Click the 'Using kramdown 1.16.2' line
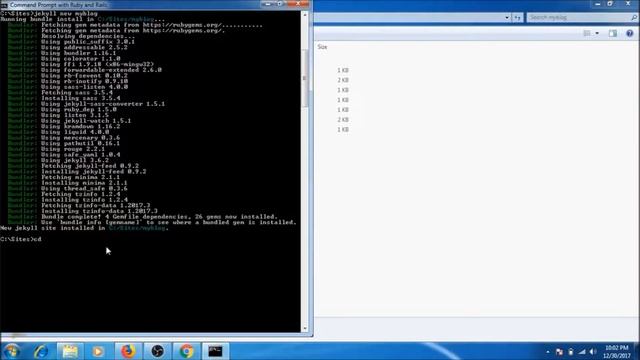Image resolution: width=640 pixels, height=360 pixels. (x=80, y=127)
